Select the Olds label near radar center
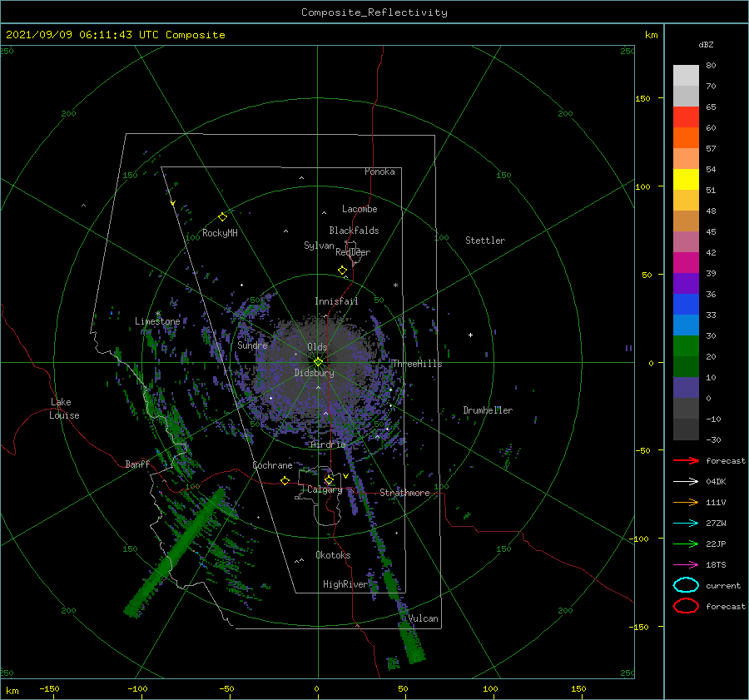 317,347
